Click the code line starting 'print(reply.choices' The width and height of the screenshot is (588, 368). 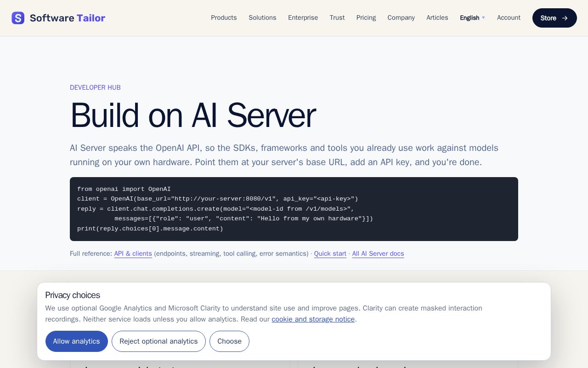coord(150,229)
